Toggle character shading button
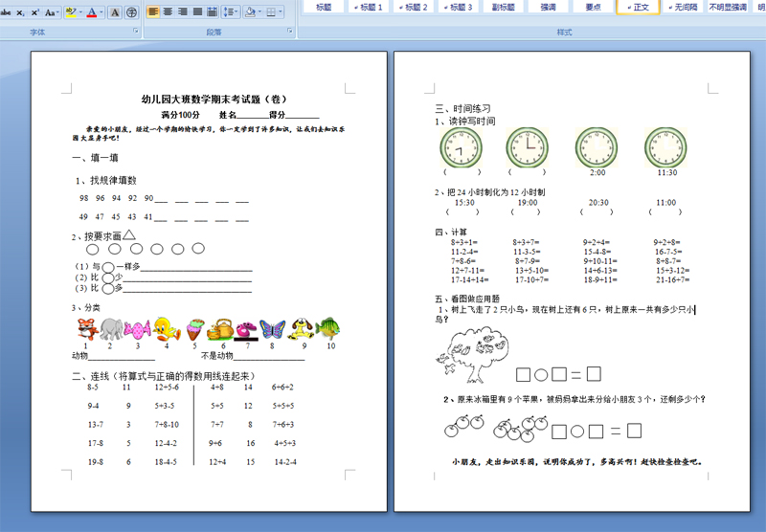The height and width of the screenshot is (532, 766). [x=115, y=12]
